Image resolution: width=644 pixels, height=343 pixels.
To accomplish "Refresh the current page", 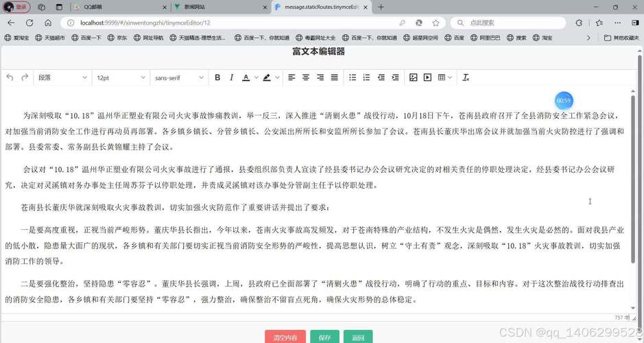I will tap(29, 23).
